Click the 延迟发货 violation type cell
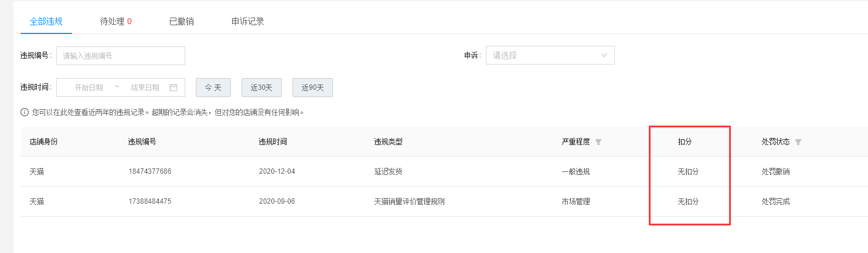The height and width of the screenshot is (253, 868). 388,171
